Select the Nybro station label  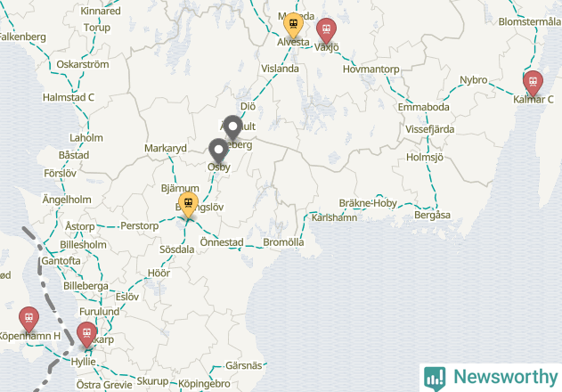tap(474, 80)
